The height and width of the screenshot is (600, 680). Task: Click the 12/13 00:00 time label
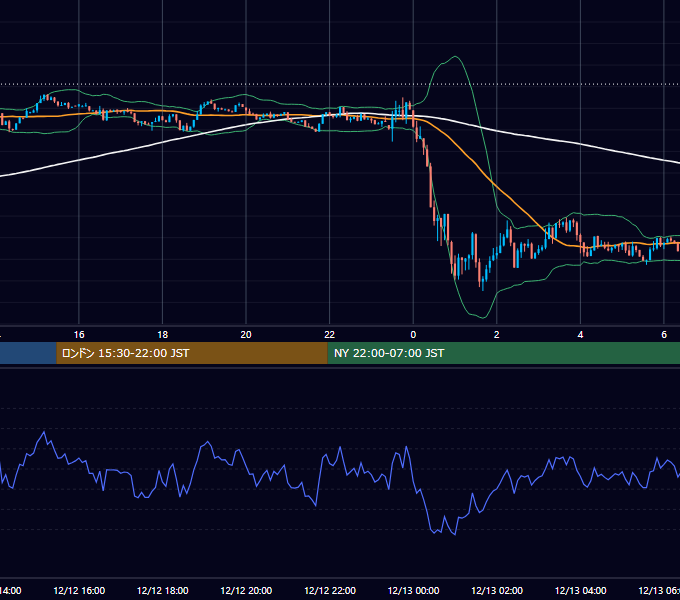coord(413,590)
